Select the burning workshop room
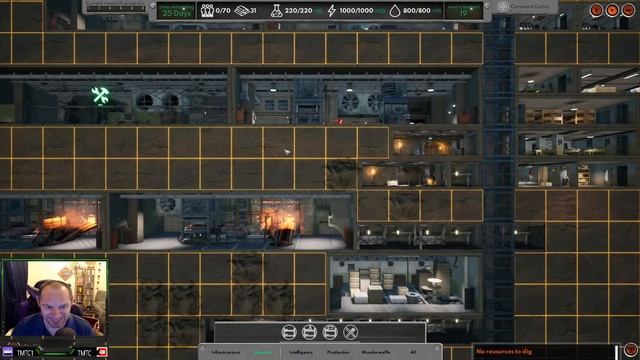This screenshot has height=360, width=640. point(231,221)
